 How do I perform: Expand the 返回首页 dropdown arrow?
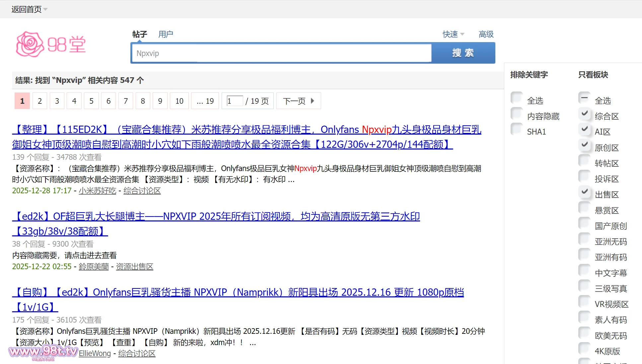45,9
